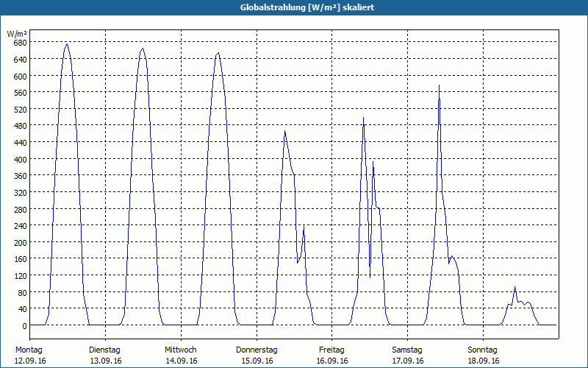The height and width of the screenshot is (368, 588).
Task: Select the 0 y-axis value
Action: [24, 325]
